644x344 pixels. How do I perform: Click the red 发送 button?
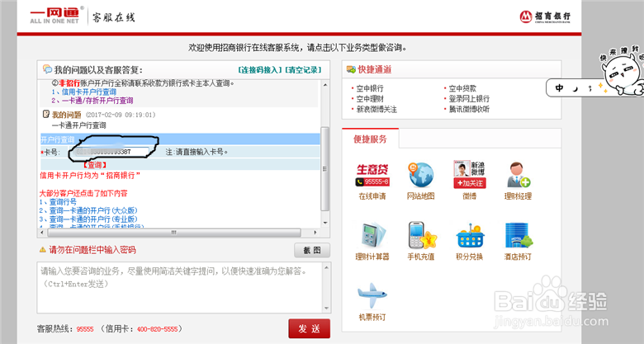[x=310, y=329]
